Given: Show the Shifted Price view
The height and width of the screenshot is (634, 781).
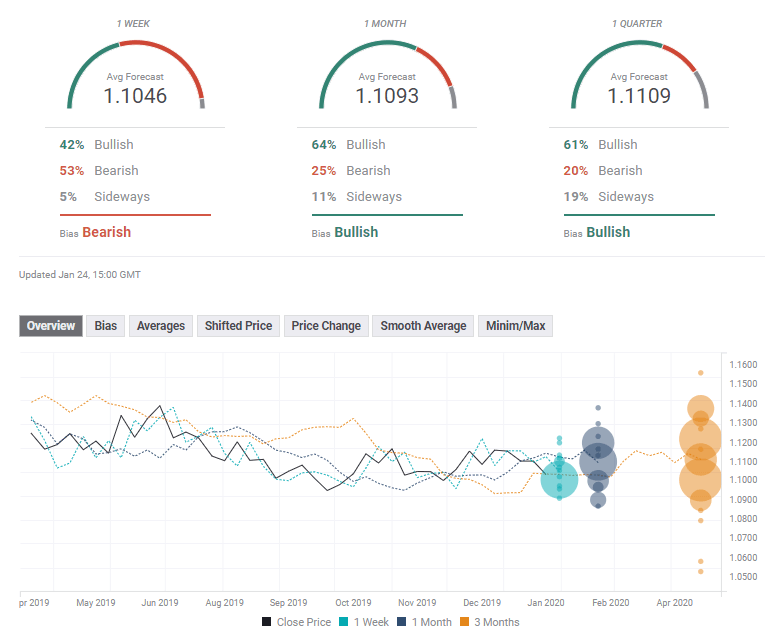Looking at the screenshot, I should [x=238, y=326].
